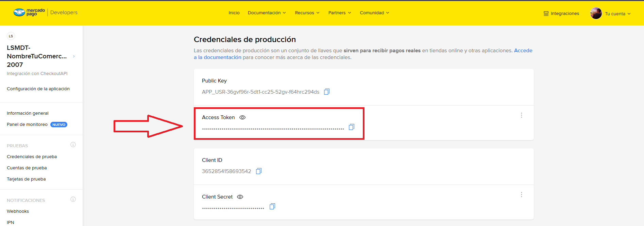
Task: Open Client Secret three-dot options menu
Action: pos(522,195)
